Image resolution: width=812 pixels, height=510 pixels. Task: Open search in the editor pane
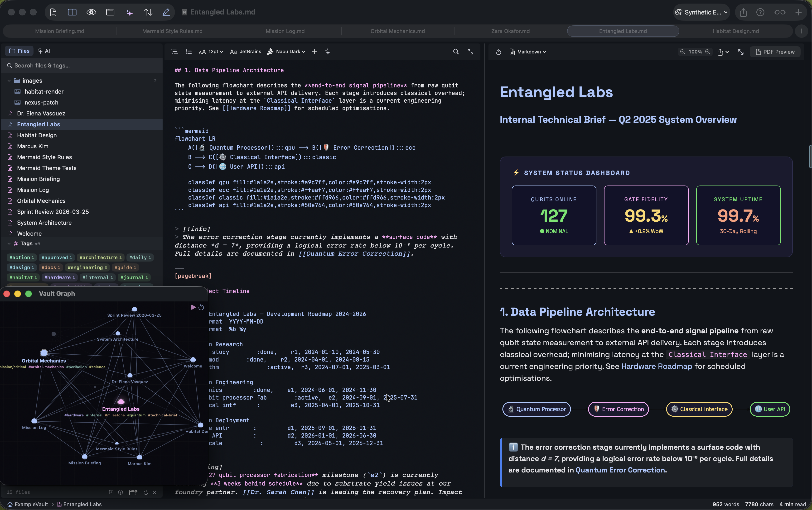pos(456,52)
